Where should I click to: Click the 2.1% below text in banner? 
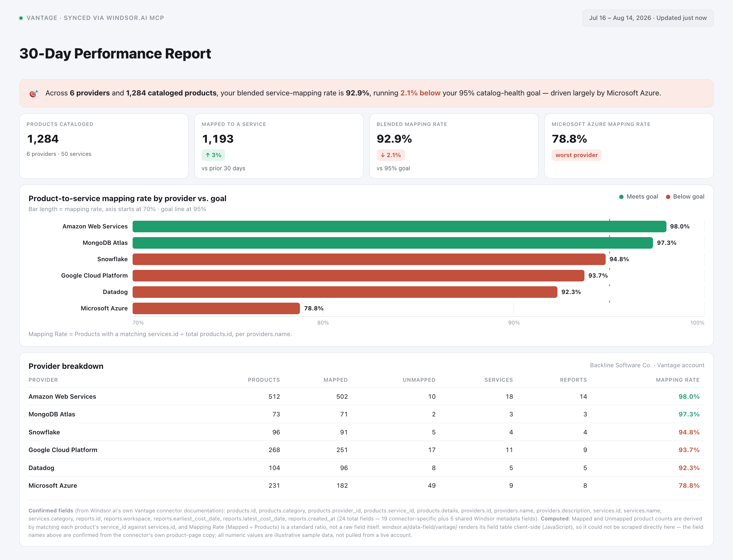[x=420, y=93]
